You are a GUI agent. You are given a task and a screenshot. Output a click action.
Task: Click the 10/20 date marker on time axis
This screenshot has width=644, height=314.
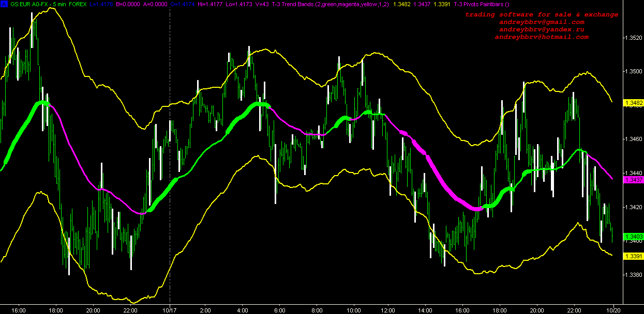[613, 310]
